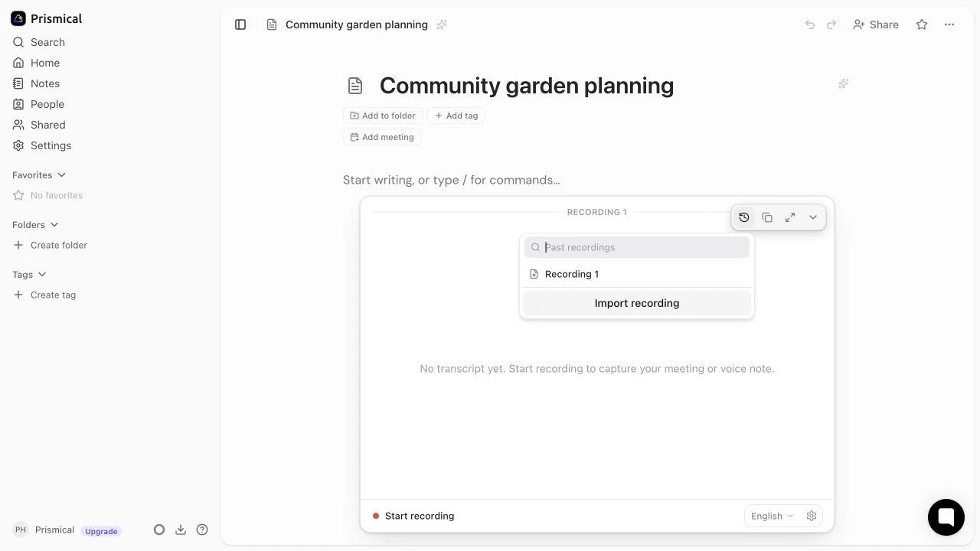The height and width of the screenshot is (551, 980).
Task: Click the sparkle icon right of the page heading
Action: coord(843,83)
